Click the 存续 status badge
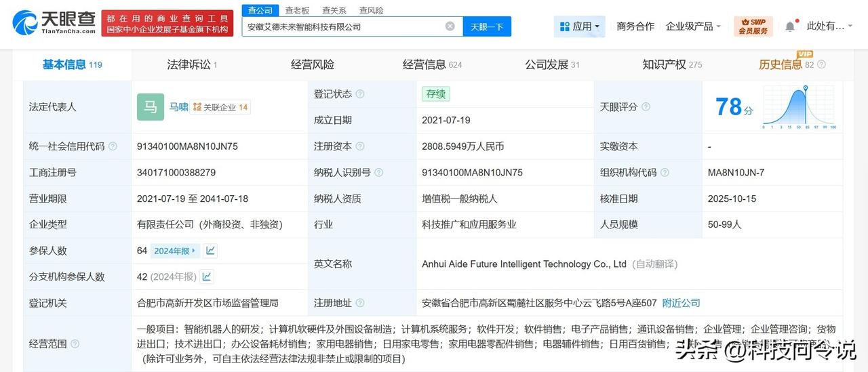868x372 pixels. [435, 94]
